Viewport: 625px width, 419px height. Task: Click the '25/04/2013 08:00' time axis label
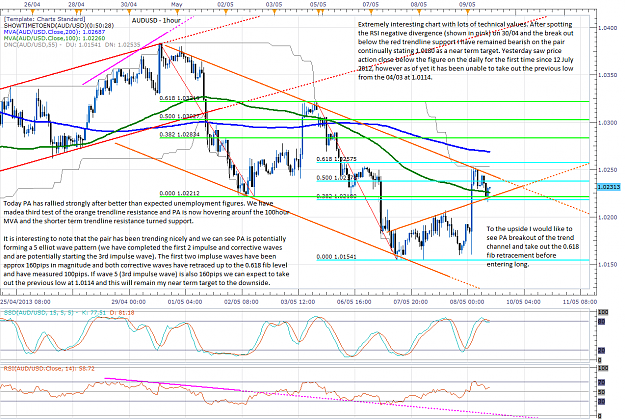(26, 302)
